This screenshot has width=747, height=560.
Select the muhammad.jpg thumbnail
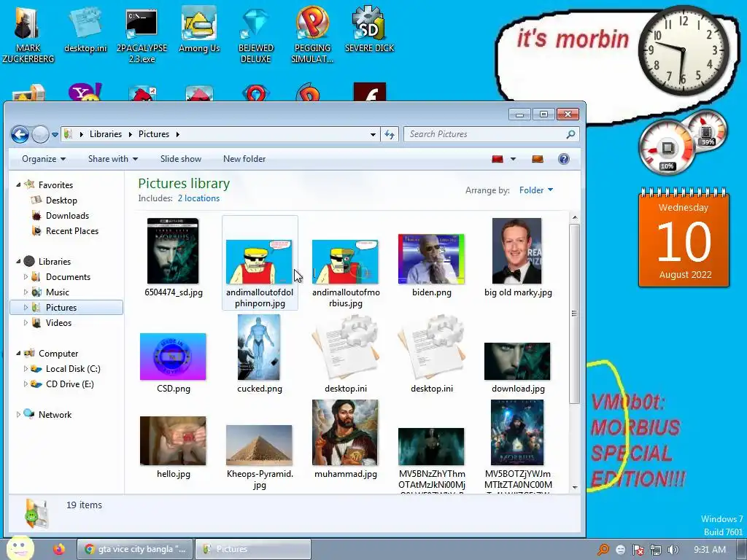(345, 432)
